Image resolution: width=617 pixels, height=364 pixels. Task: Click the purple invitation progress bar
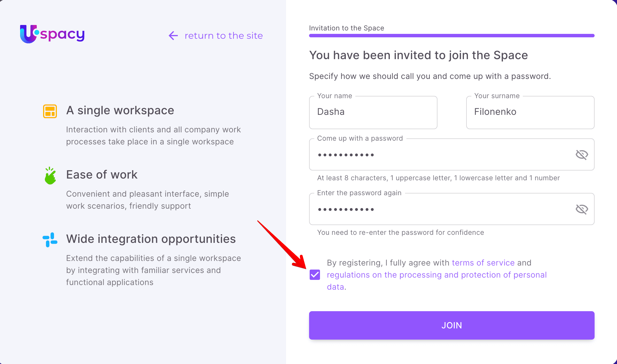click(x=452, y=36)
